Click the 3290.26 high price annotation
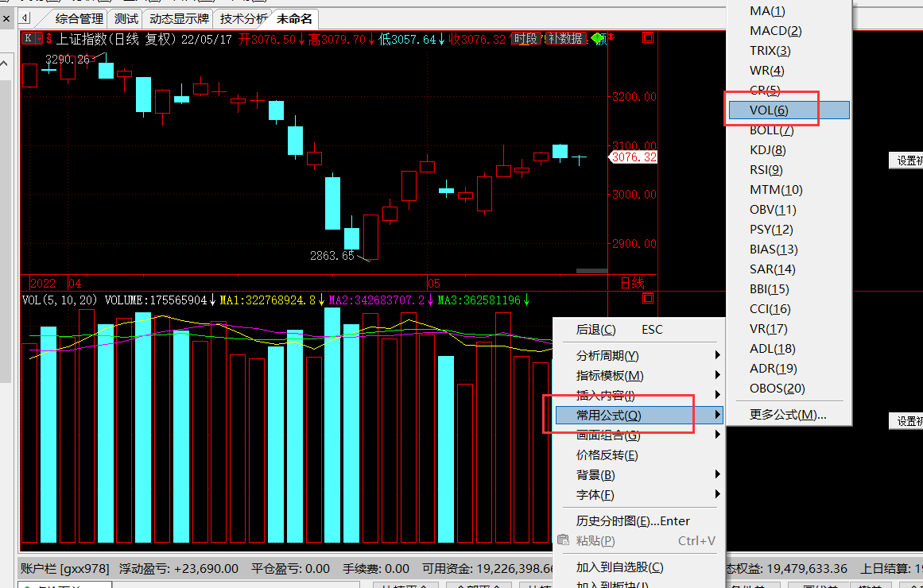The image size is (923, 588). [x=68, y=60]
